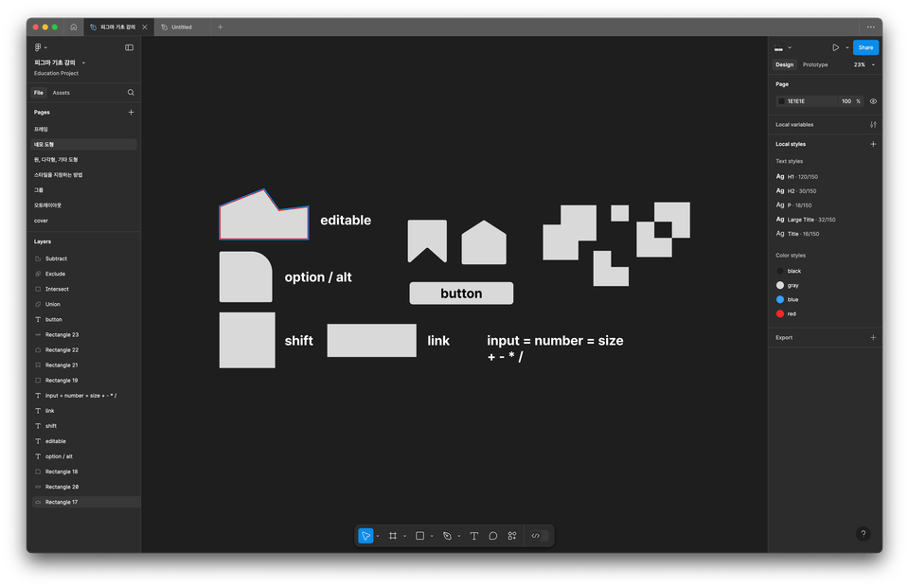Viewport: 909px width, 588px height.
Task: Click the red color style swatch
Action: pos(780,313)
